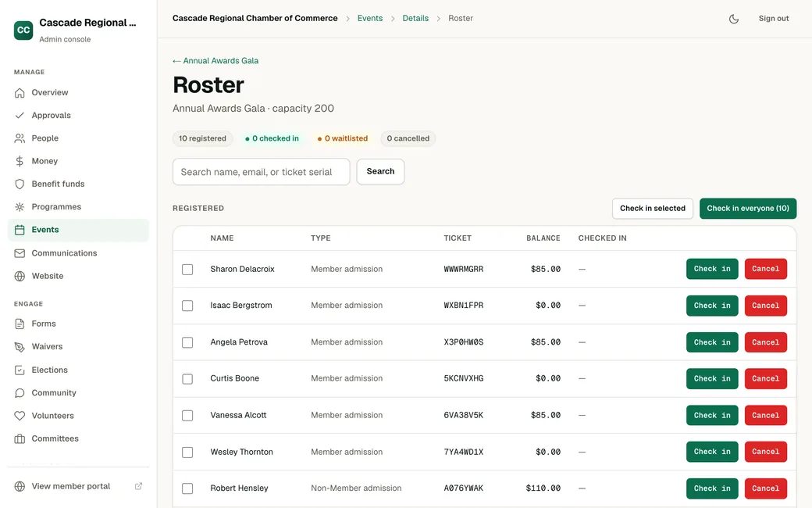Cancel Robert Hensley's registration
The width and height of the screenshot is (812, 508).
766,488
